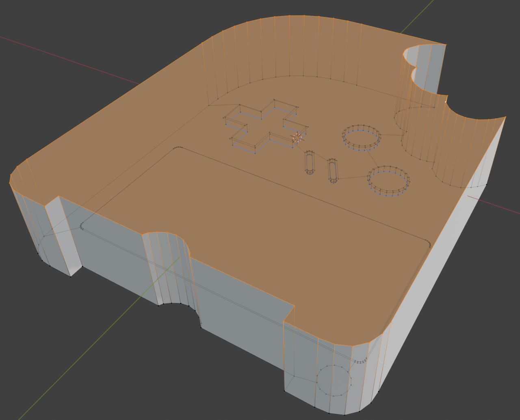Select the upper circular button hole

click(362, 137)
